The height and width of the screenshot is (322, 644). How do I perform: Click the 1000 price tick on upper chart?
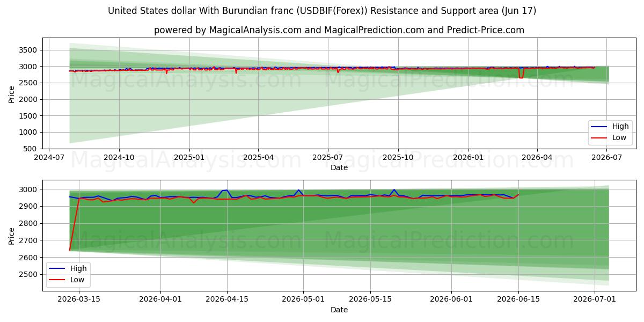coord(28,132)
